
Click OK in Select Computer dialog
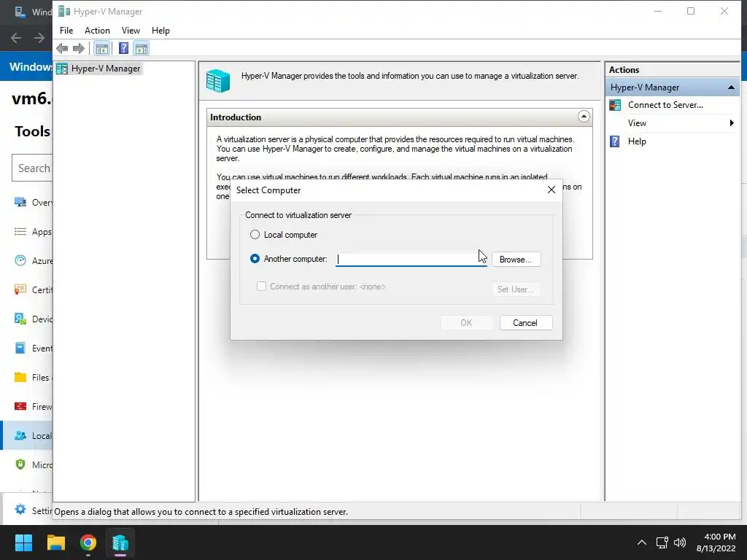pos(466,323)
